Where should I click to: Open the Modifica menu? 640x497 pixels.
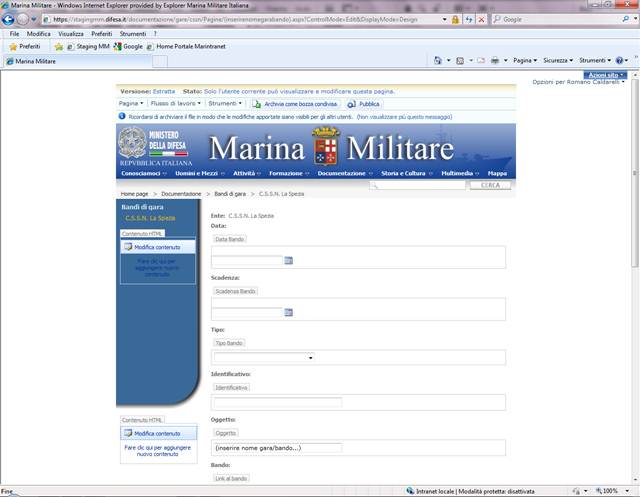coord(39,34)
